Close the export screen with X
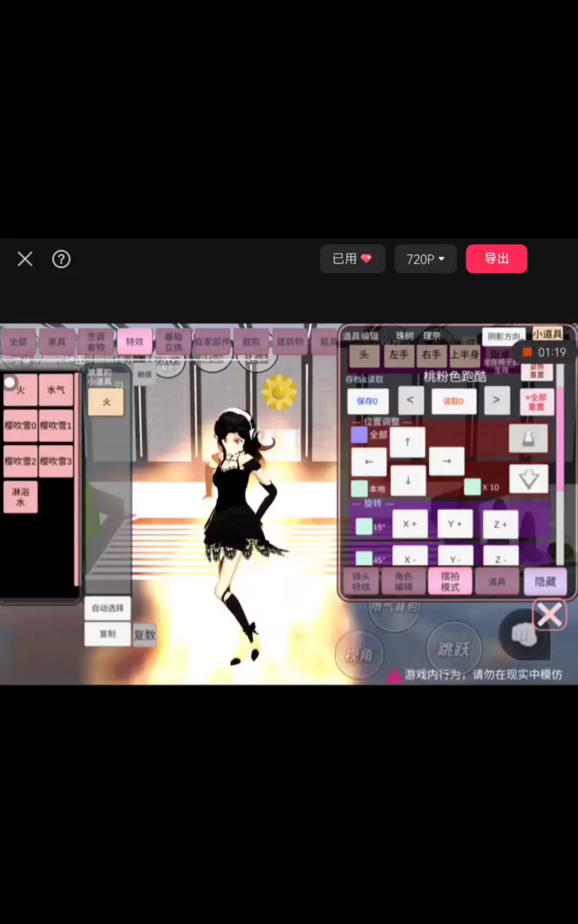 point(25,259)
